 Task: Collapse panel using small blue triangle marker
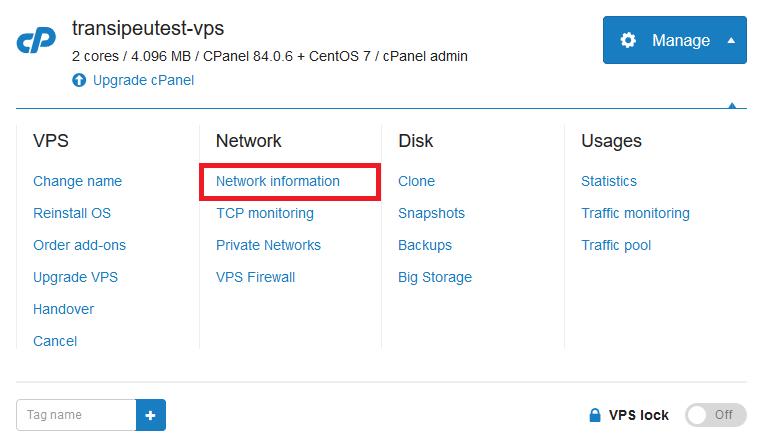coord(732,105)
